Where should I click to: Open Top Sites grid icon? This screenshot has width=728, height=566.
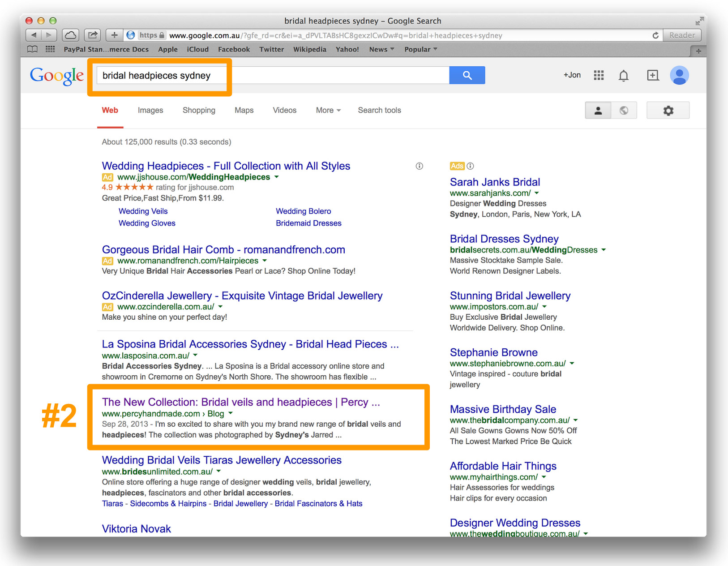[x=50, y=49]
